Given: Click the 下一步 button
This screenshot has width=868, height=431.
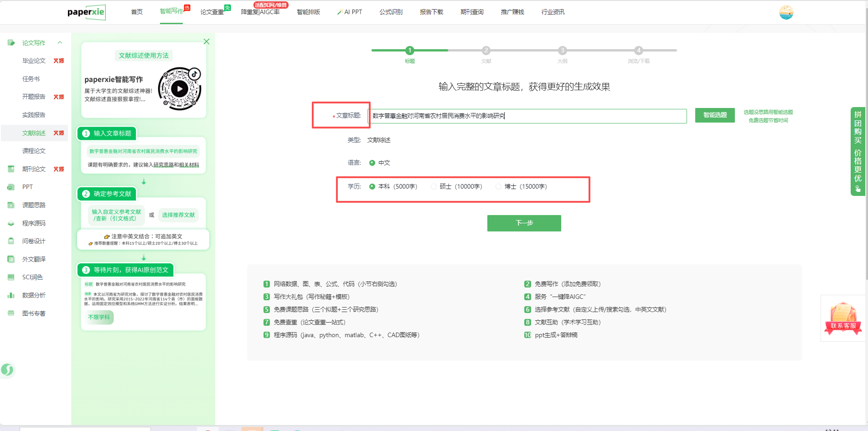Looking at the screenshot, I should click(x=524, y=223).
